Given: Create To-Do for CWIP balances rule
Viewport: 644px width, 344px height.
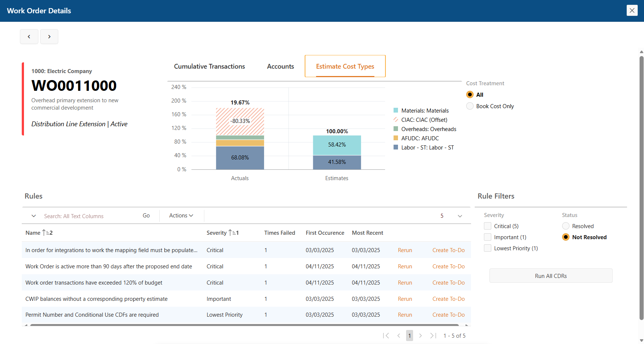Looking at the screenshot, I should tap(449, 299).
